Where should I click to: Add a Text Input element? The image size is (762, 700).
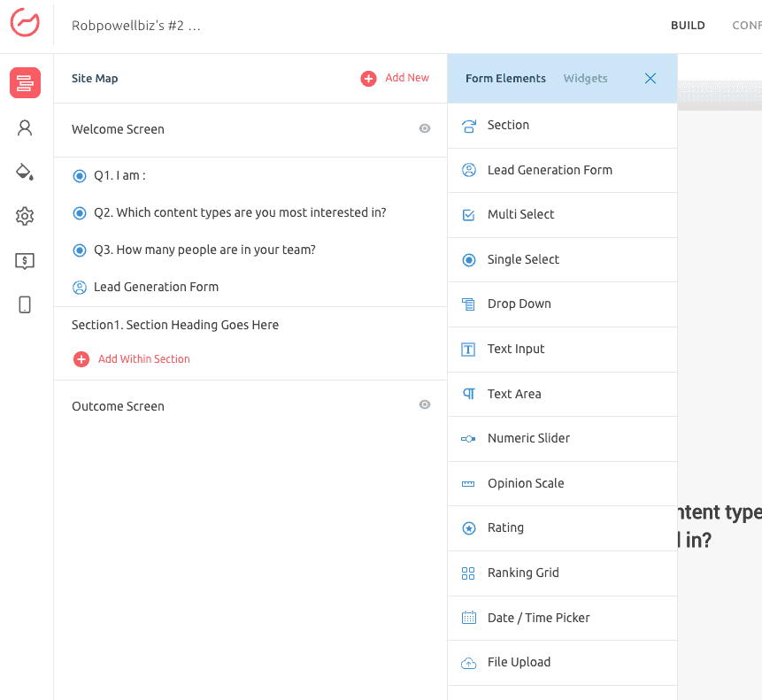562,350
